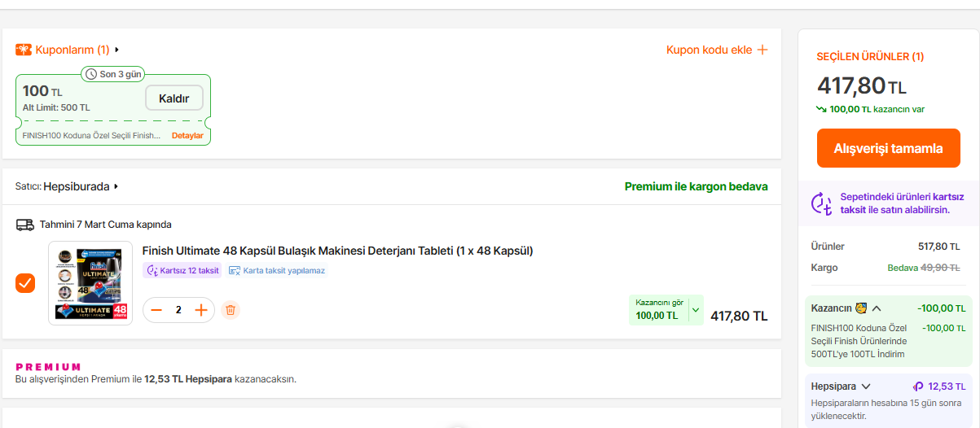The width and height of the screenshot is (980, 428).
Task: Remove coupon with the Kaldır button
Action: 174,98
